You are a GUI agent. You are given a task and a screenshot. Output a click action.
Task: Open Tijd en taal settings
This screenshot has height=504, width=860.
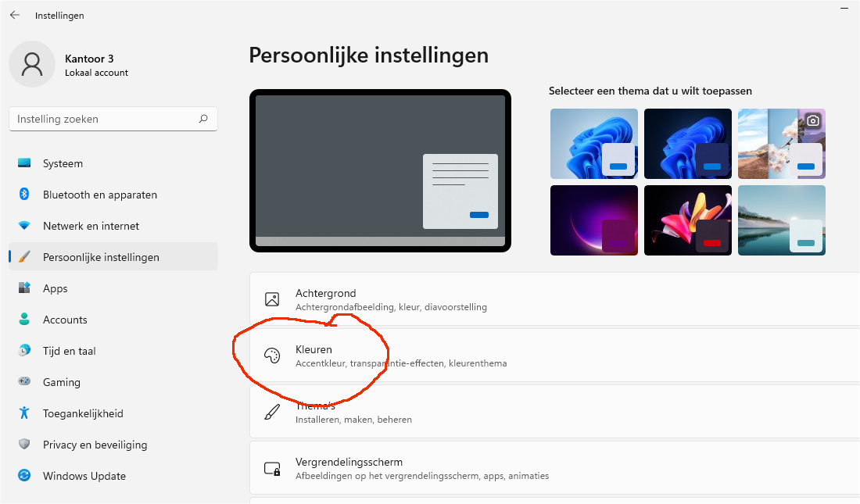click(x=113, y=350)
